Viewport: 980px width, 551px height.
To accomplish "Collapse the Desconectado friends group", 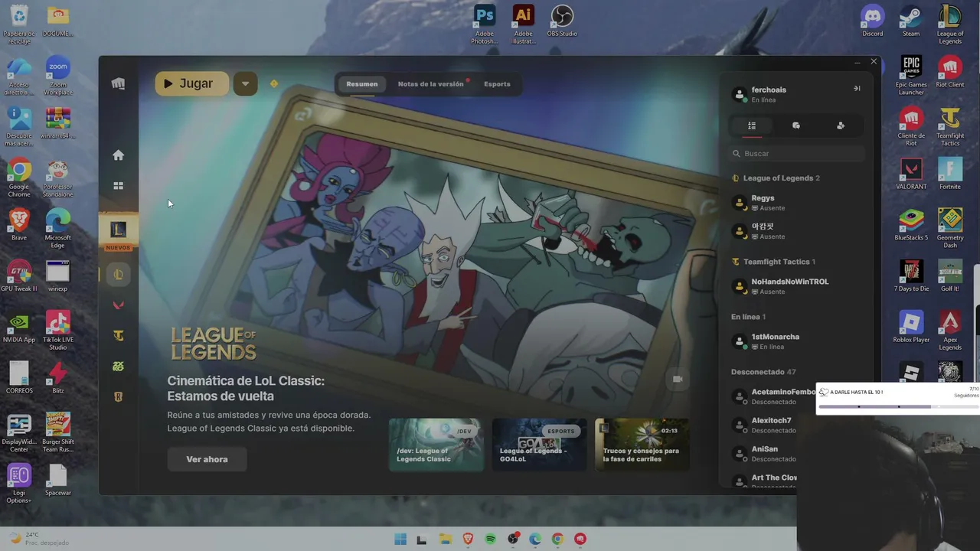I will pyautogui.click(x=763, y=372).
